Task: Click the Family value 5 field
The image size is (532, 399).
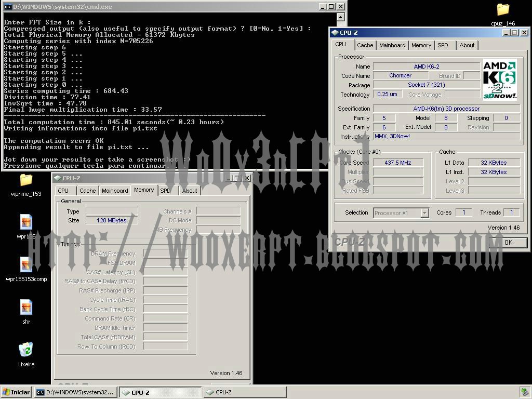Action: 384,118
